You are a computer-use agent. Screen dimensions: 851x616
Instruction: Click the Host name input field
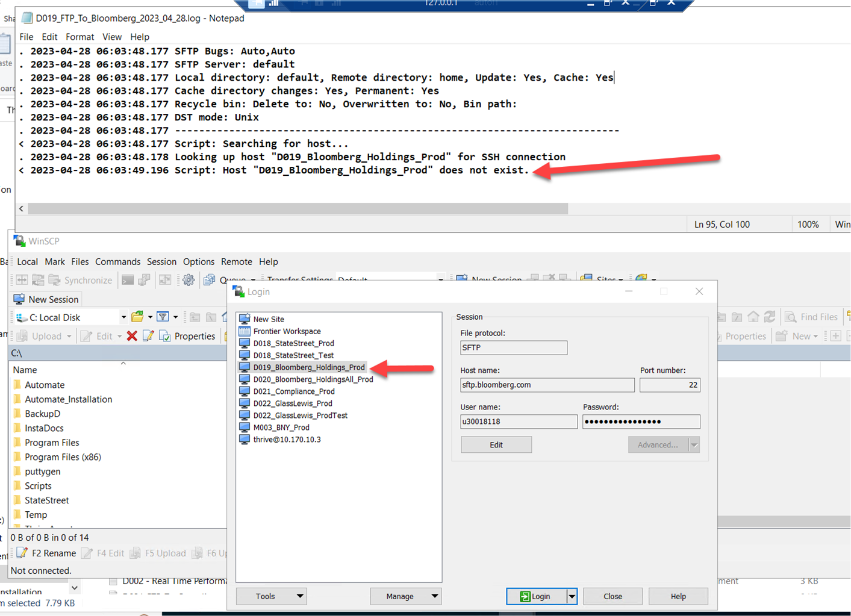(547, 385)
